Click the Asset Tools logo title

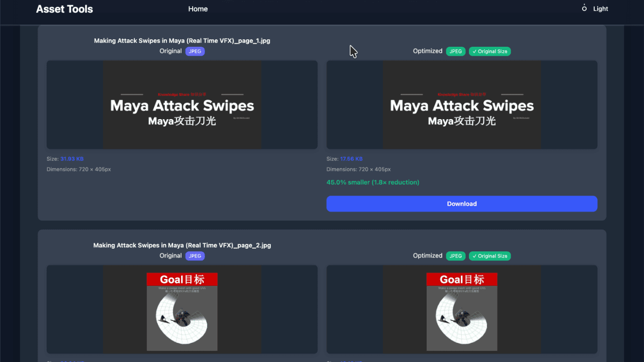64,9
